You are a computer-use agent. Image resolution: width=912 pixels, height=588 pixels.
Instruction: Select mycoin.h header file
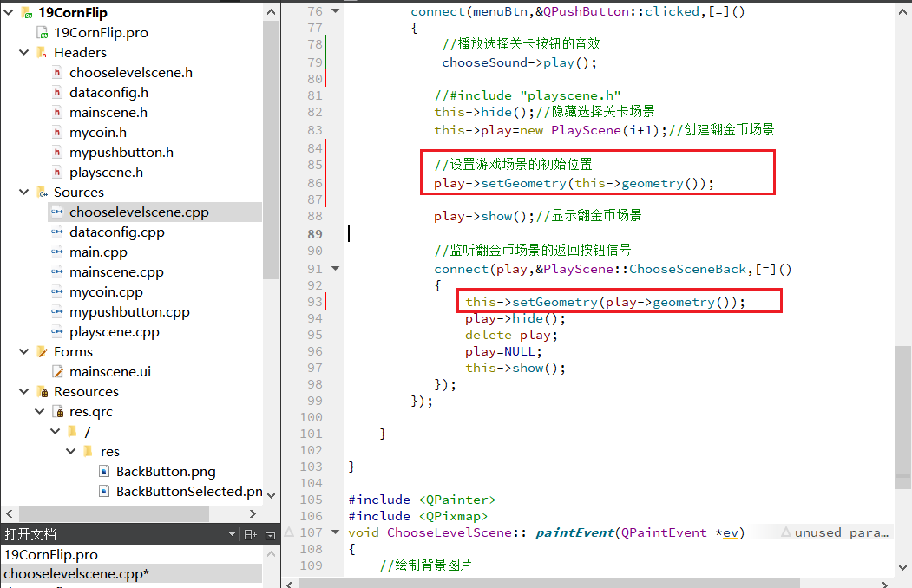[98, 133]
